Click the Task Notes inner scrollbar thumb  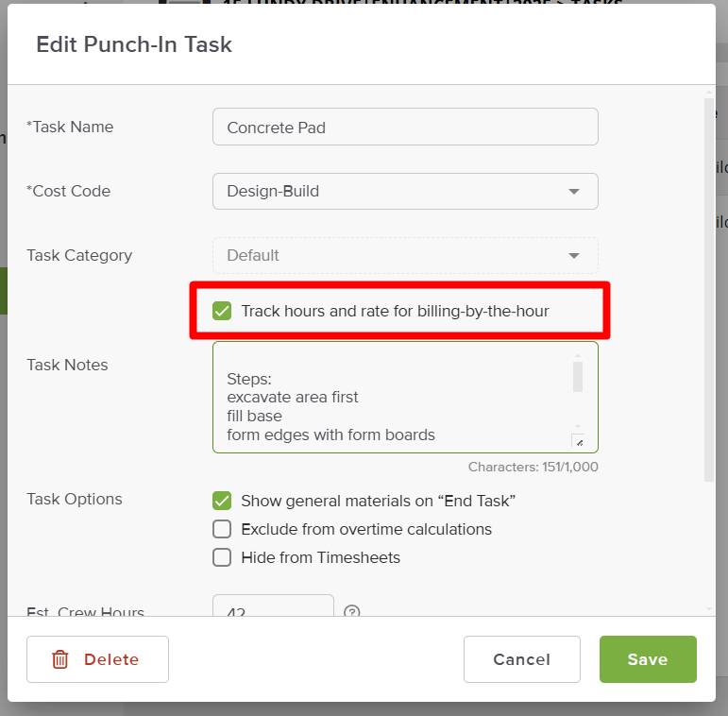578,377
